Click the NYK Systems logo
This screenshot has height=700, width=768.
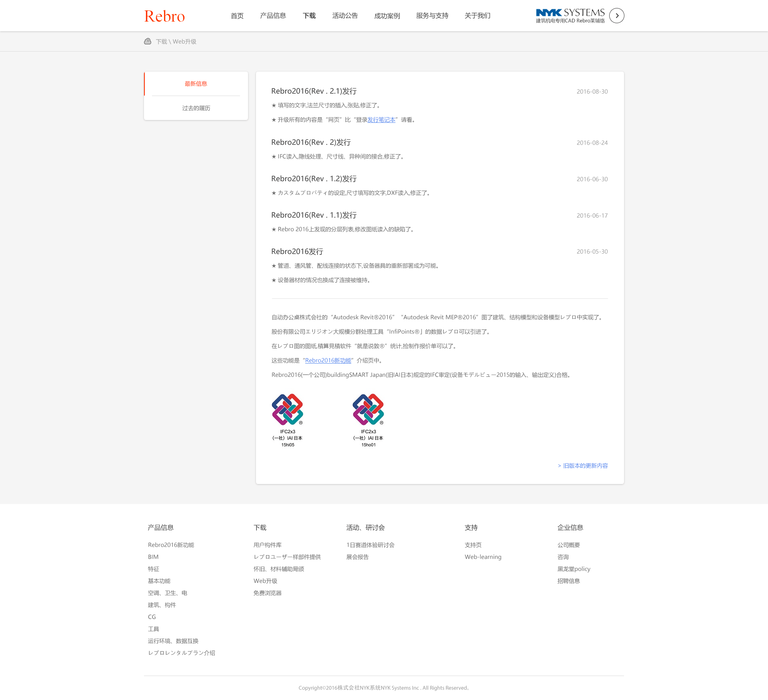[570, 16]
